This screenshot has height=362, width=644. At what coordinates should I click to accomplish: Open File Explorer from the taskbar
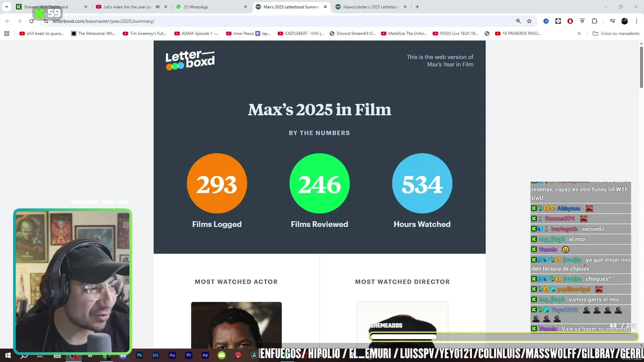tap(57, 355)
